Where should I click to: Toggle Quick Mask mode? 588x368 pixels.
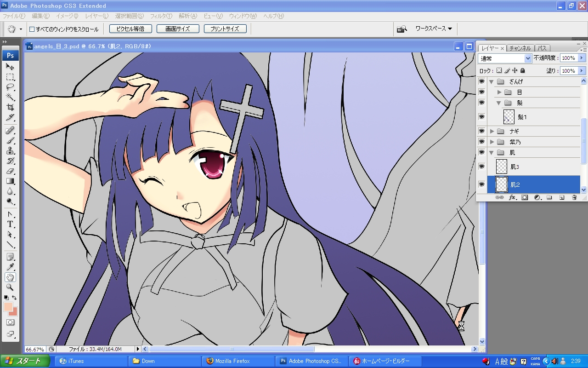pos(10,322)
